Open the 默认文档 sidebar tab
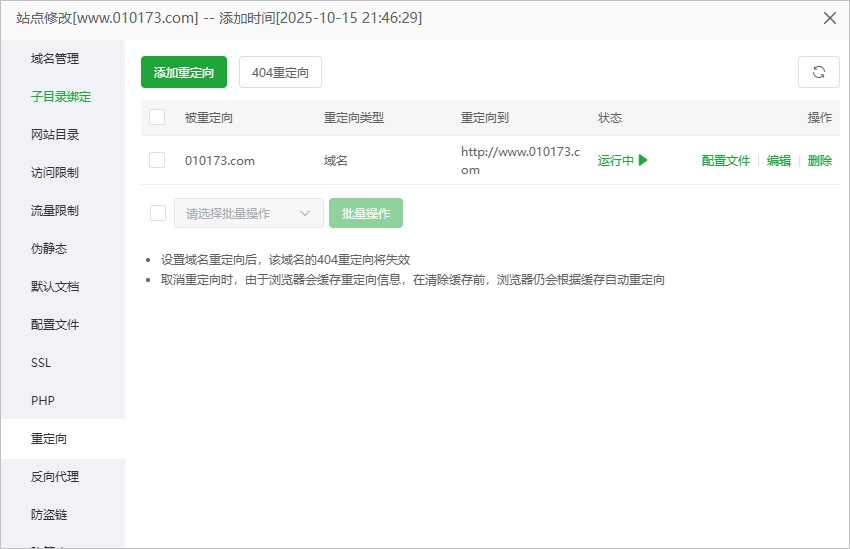This screenshot has width=850, height=549. (x=63, y=286)
